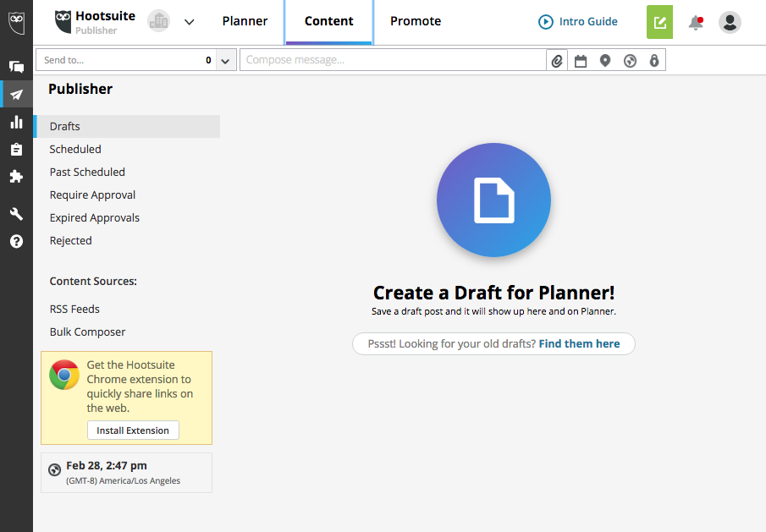Expand the organization dropdown chevron
Screen dimensions: 766x532
tap(190, 22)
